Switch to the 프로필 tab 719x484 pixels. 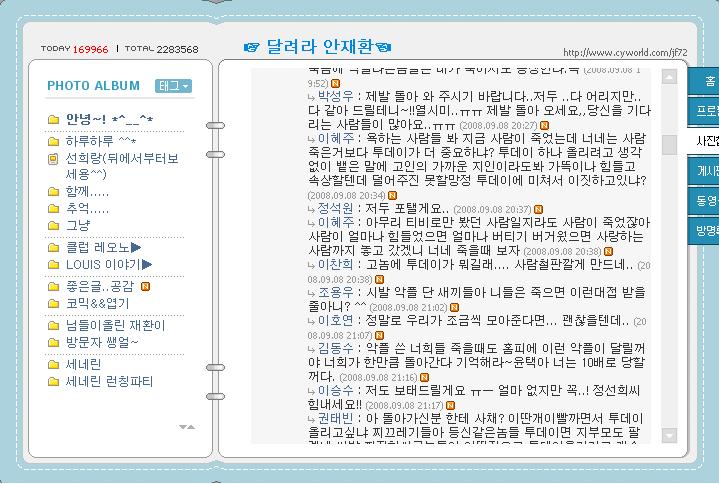[x=707, y=111]
